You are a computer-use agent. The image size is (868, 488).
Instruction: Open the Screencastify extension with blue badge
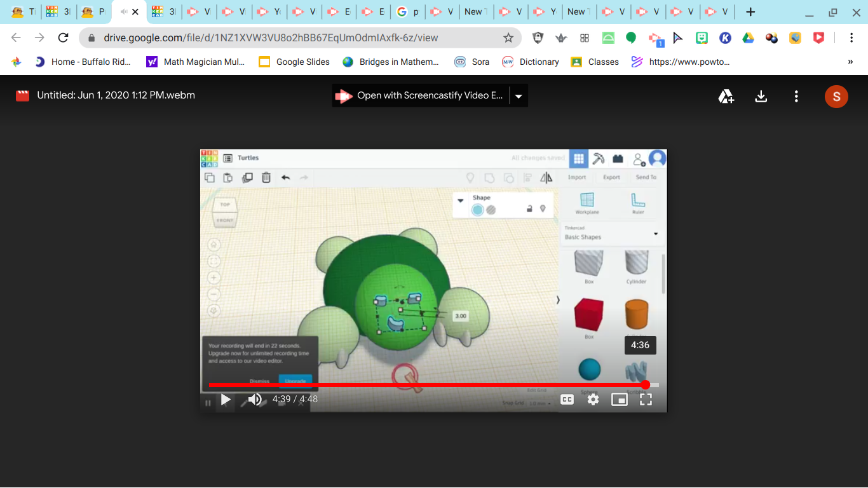655,39
